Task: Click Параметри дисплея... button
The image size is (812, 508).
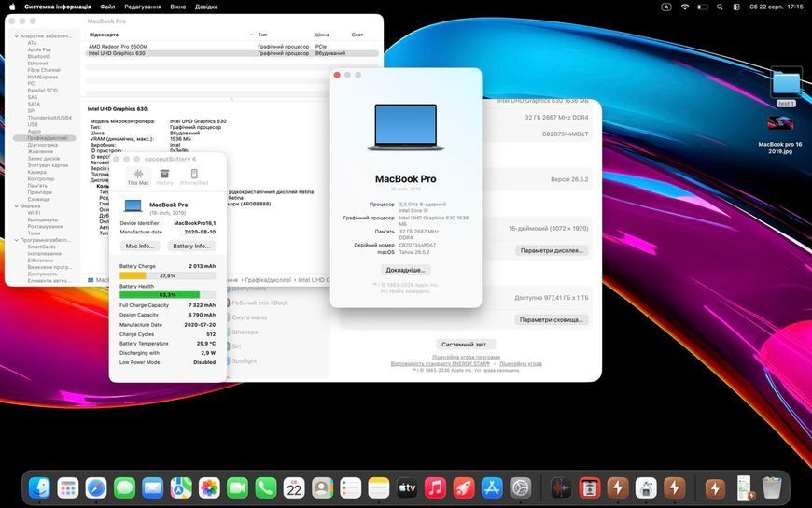Action: (x=552, y=250)
